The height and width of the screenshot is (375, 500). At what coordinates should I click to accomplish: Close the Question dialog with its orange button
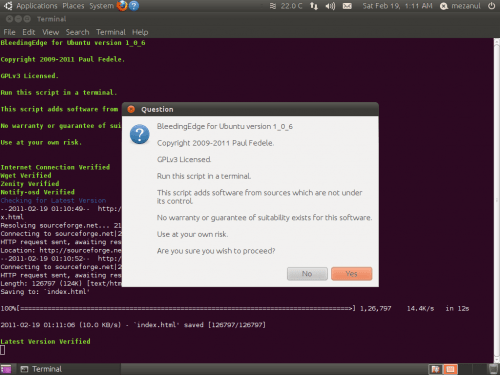(x=131, y=109)
